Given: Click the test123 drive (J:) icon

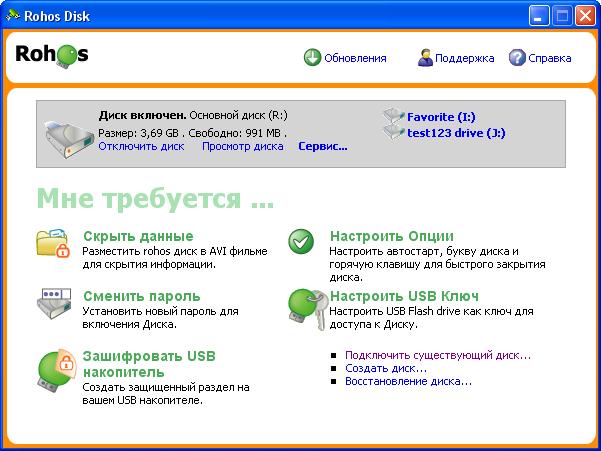Looking at the screenshot, I should click(394, 132).
